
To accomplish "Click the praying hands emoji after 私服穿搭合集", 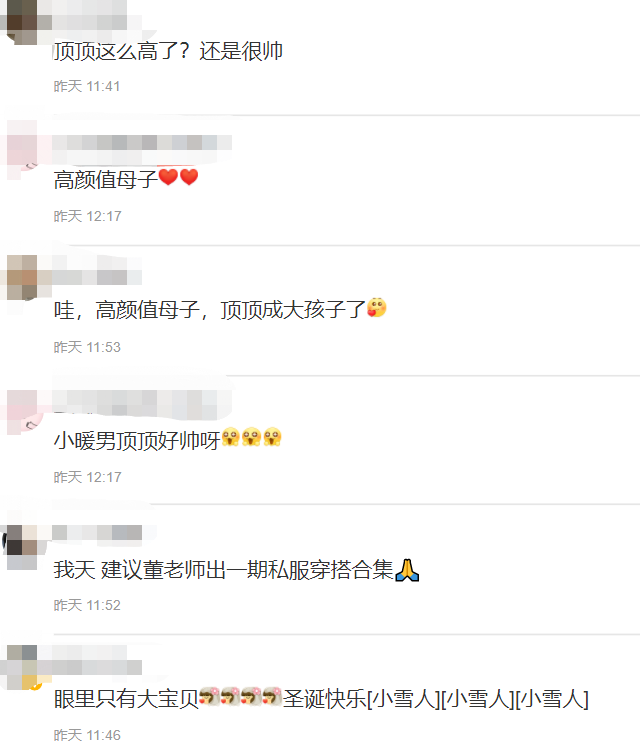I will 407,570.
